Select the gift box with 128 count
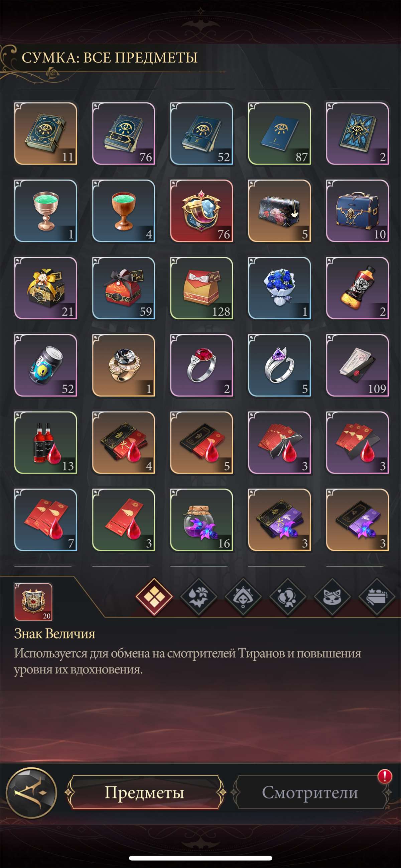 pyautogui.click(x=202, y=288)
